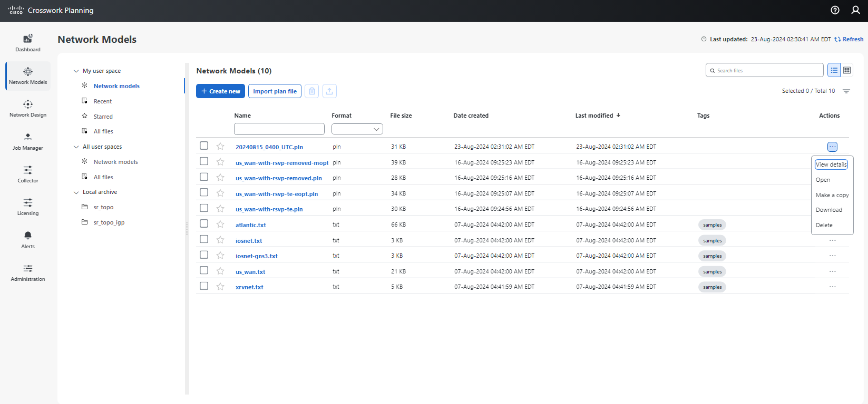The width and height of the screenshot is (868, 404).
Task: Open the Collector sidebar section
Action: (28, 174)
